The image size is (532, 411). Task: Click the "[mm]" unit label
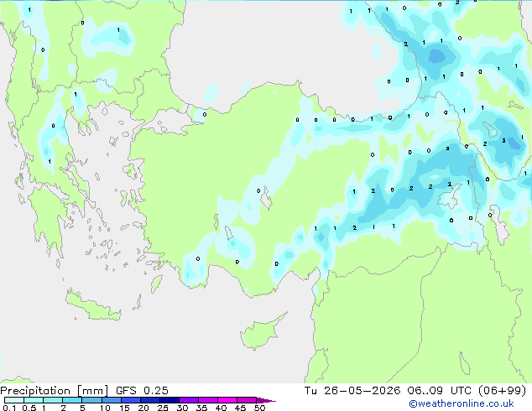(x=93, y=391)
